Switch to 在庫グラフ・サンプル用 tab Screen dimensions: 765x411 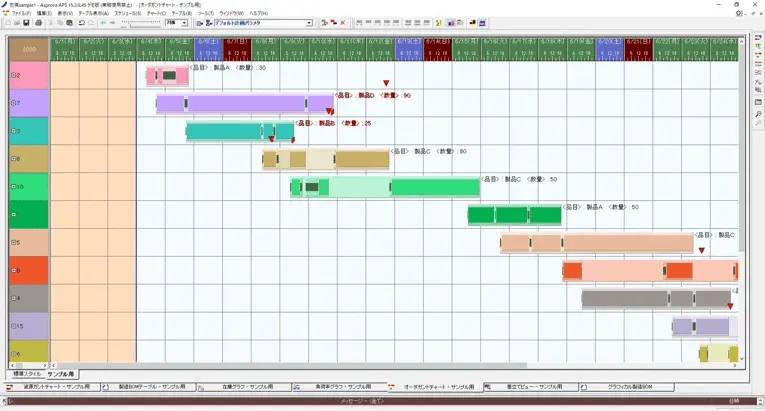[242, 386]
